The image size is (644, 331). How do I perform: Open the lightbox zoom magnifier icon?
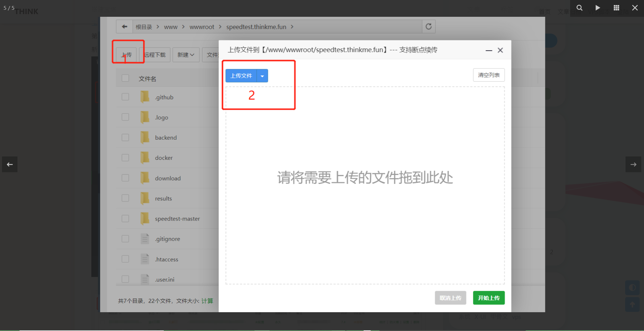click(x=580, y=8)
